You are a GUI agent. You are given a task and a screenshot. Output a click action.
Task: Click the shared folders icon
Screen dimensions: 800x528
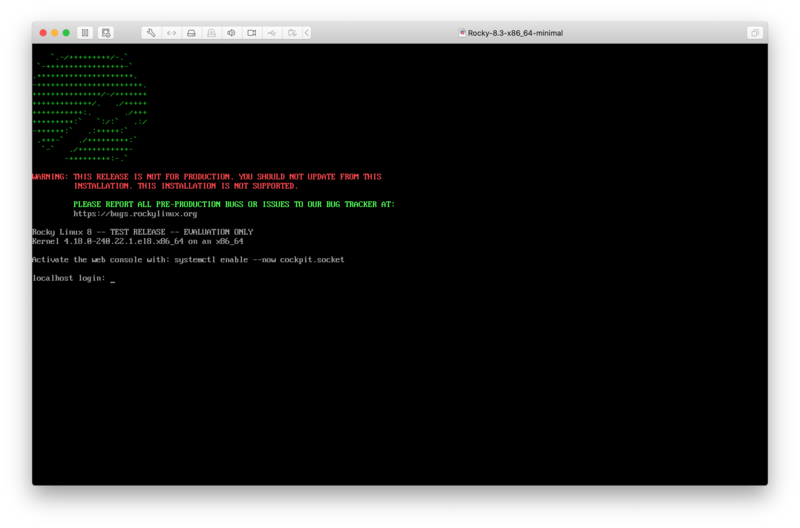[x=292, y=33]
